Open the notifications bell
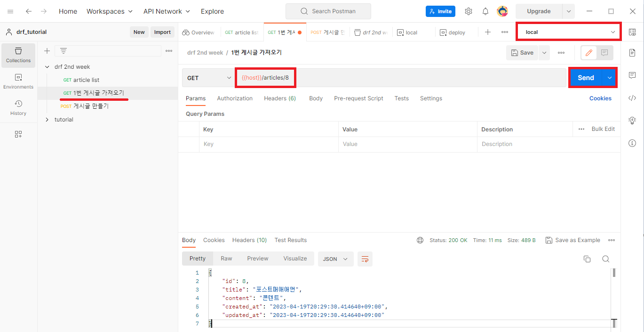 485,11
